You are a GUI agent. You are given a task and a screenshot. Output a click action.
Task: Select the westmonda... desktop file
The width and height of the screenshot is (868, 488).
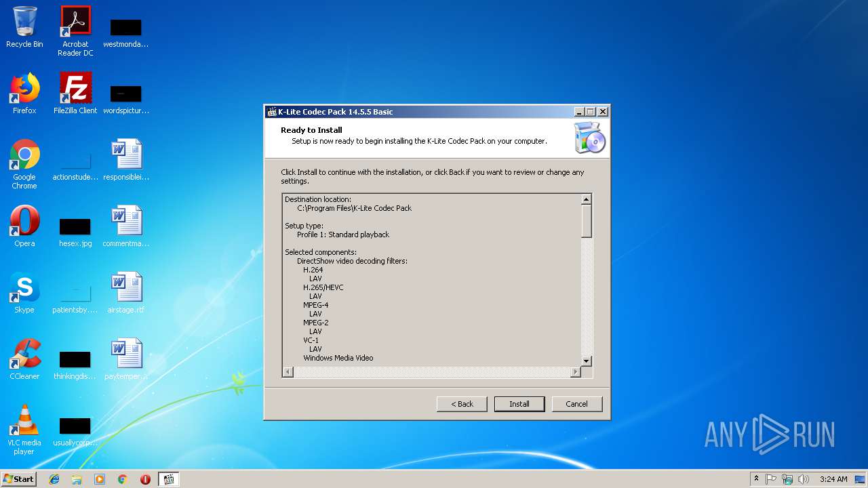click(126, 33)
